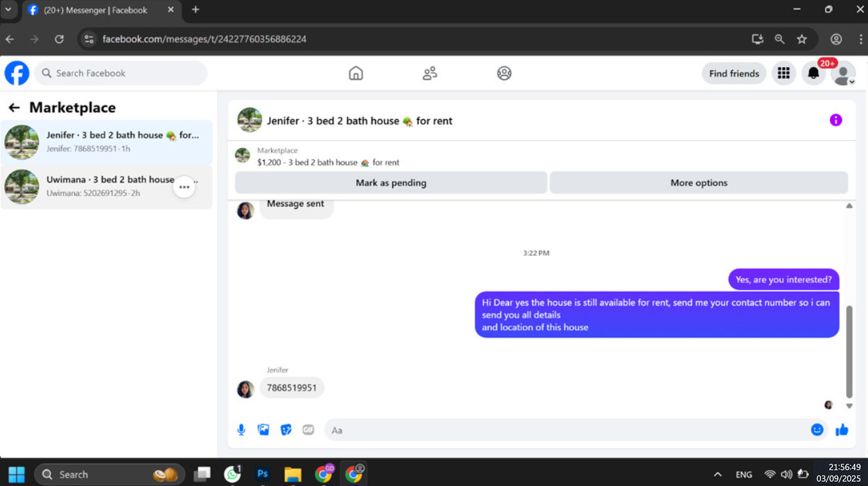Open File Explorer from the taskbar
Image resolution: width=868 pixels, height=486 pixels.
[x=292, y=475]
